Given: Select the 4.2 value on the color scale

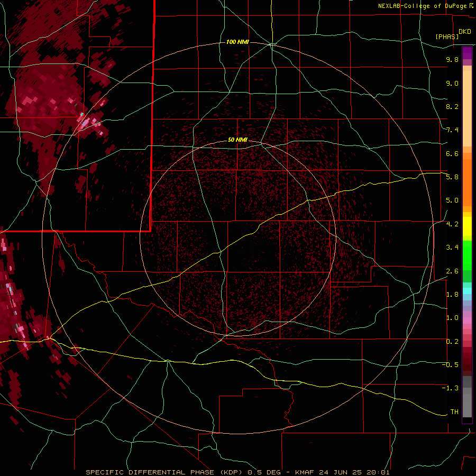Looking at the screenshot, I should point(452,224).
